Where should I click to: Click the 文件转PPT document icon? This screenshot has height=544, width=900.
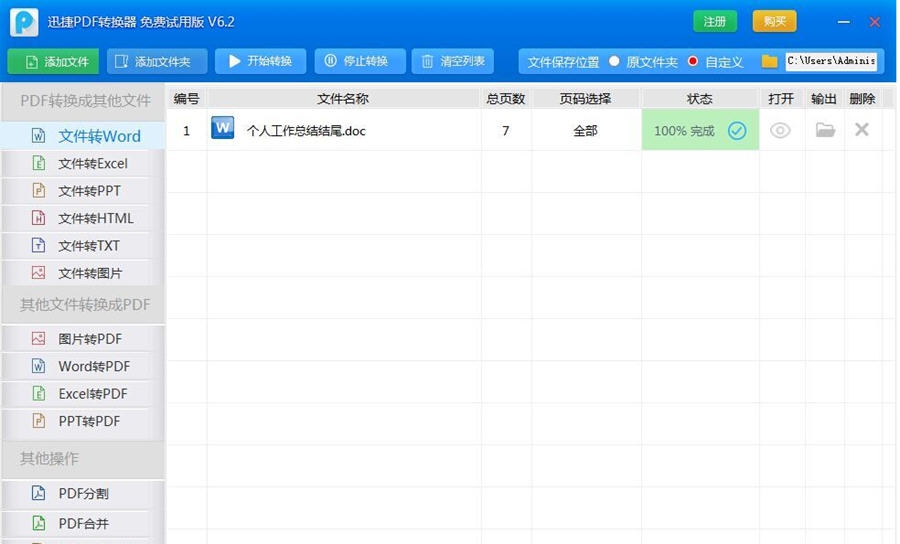click(x=38, y=191)
